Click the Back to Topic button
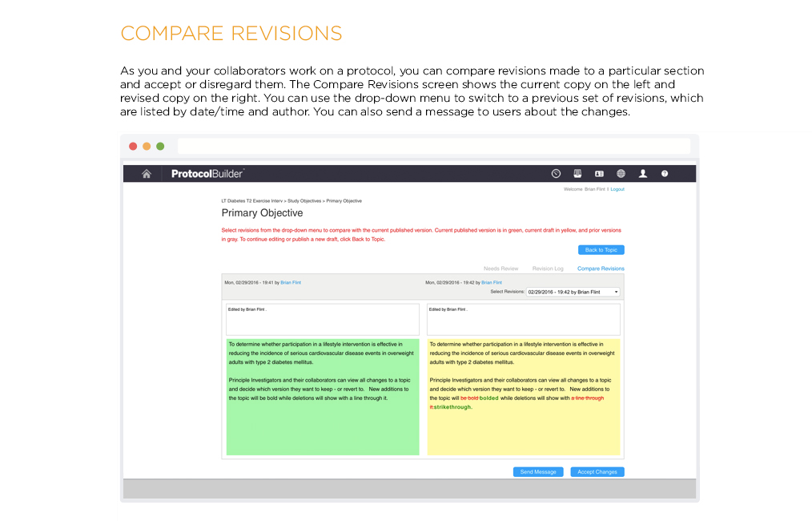Image resolution: width=812 pixels, height=521 pixels. [601, 250]
